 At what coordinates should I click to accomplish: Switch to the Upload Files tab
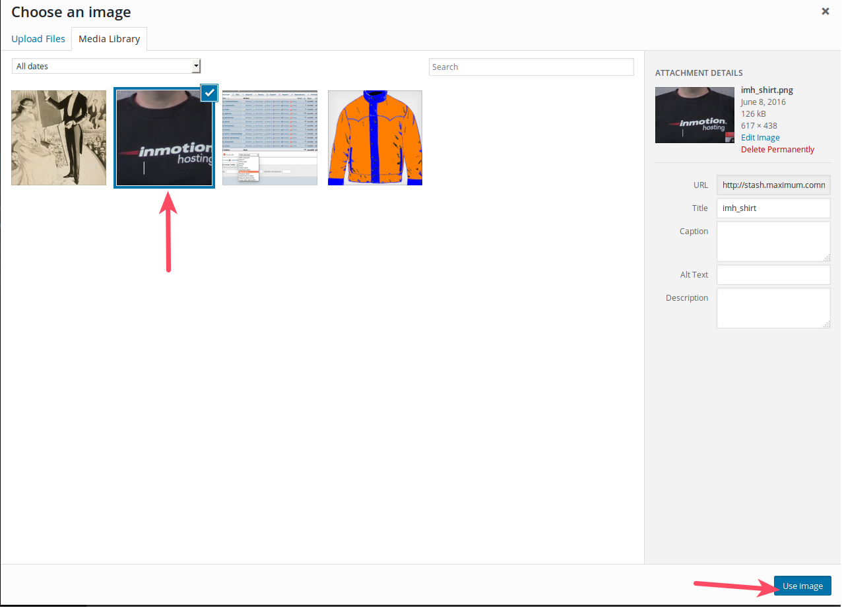pos(38,39)
